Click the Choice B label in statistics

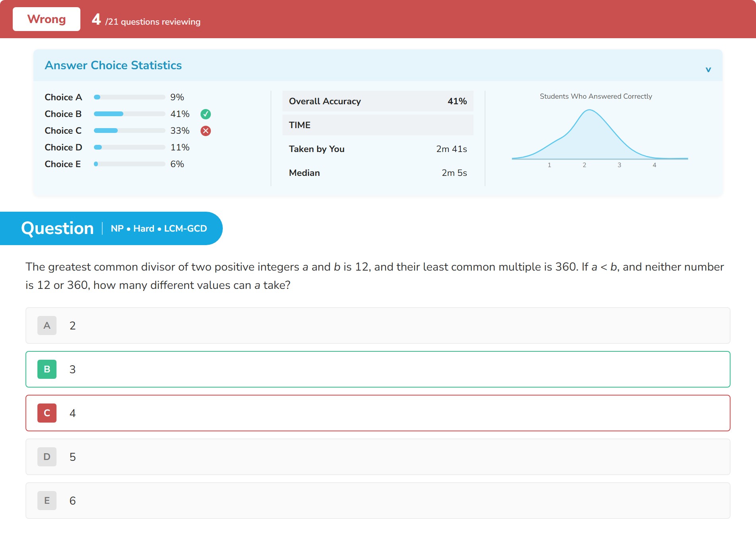click(x=63, y=114)
